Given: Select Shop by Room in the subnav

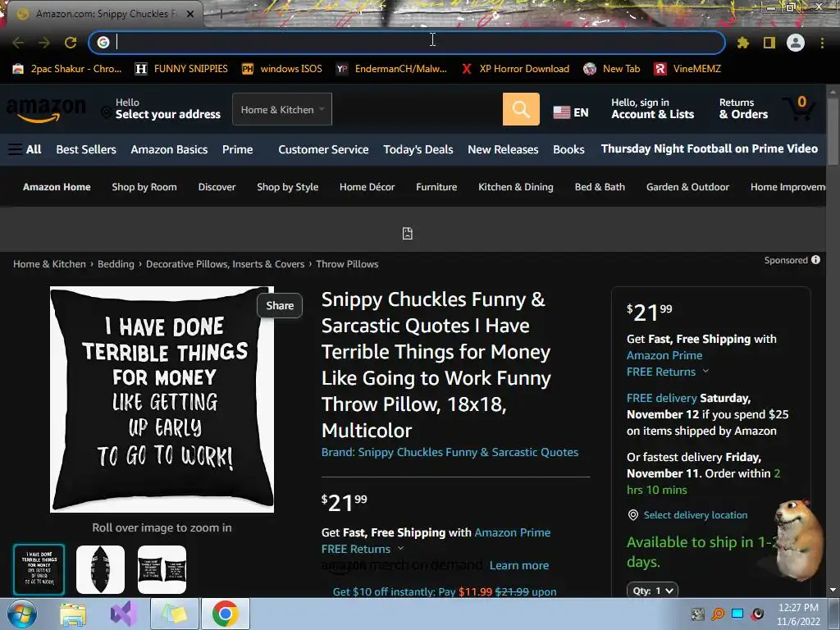Looking at the screenshot, I should tap(144, 187).
